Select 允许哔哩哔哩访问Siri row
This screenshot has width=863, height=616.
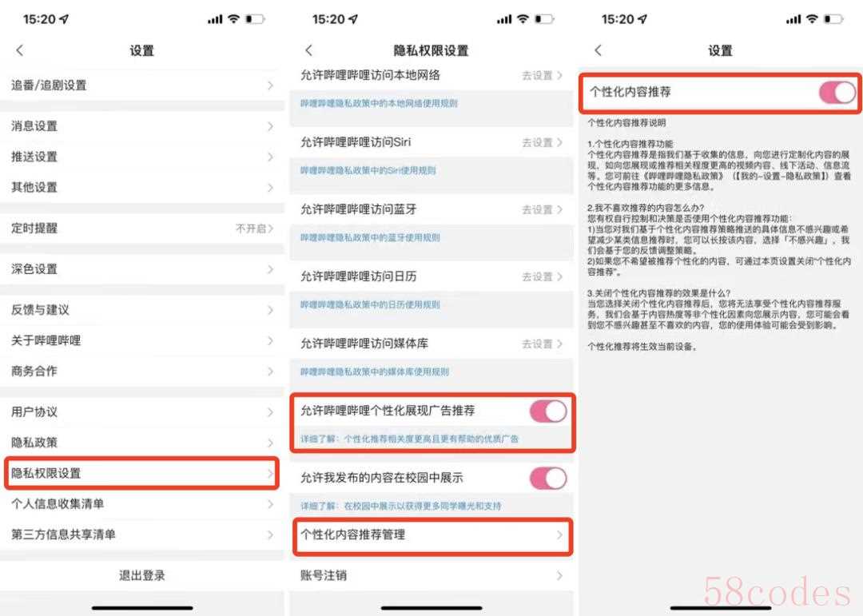coord(431,142)
